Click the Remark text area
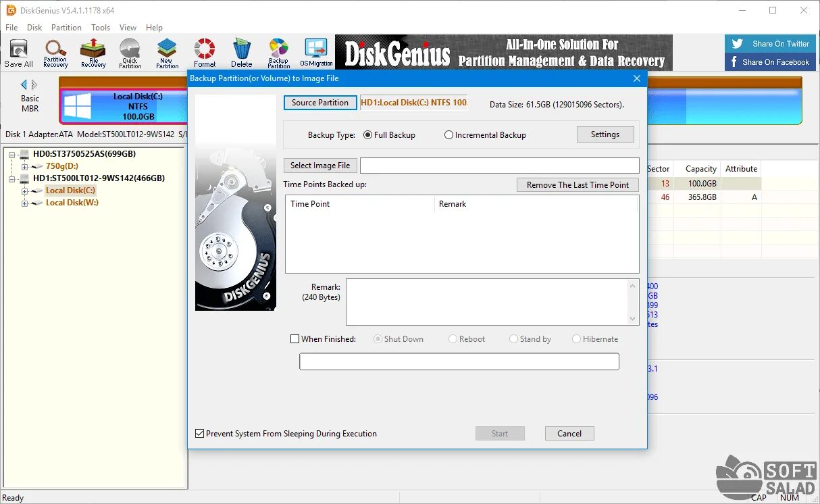 pyautogui.click(x=487, y=302)
